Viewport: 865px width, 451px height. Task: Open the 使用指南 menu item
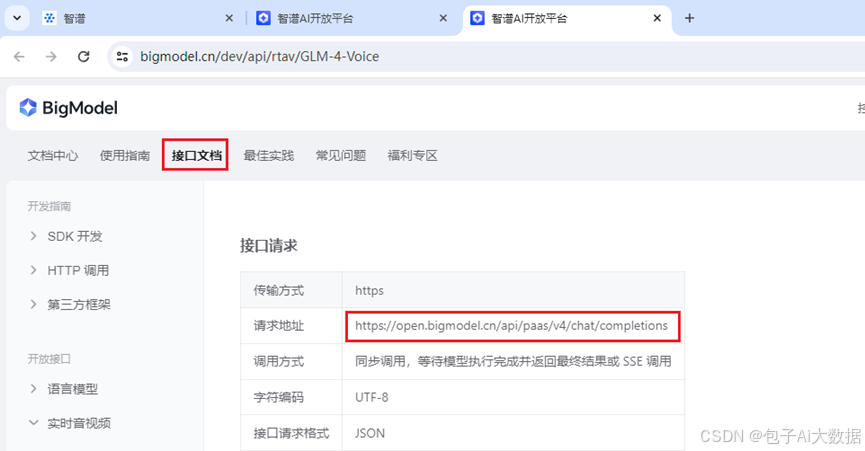tap(125, 155)
